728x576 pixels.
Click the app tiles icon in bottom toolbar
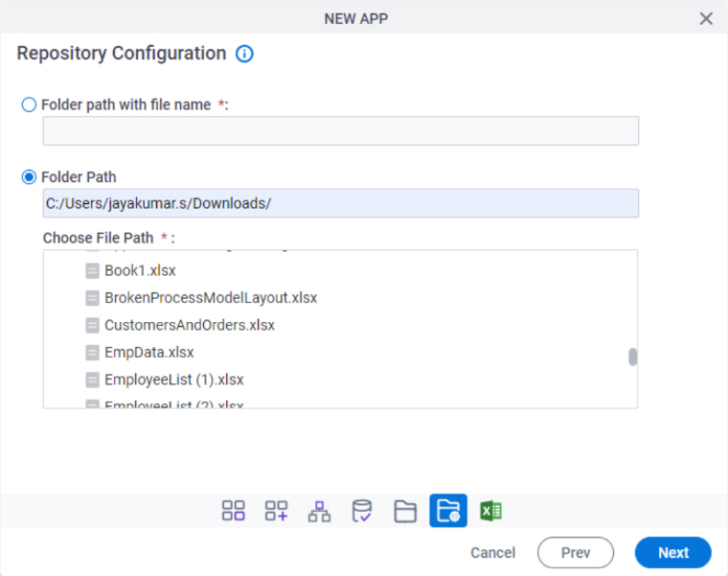point(234,511)
